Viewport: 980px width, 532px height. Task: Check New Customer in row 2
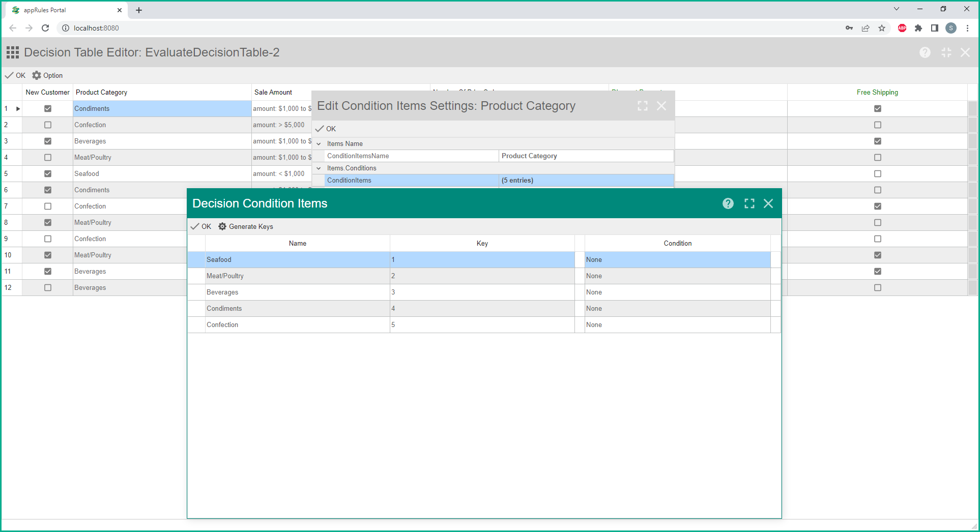pyautogui.click(x=48, y=125)
